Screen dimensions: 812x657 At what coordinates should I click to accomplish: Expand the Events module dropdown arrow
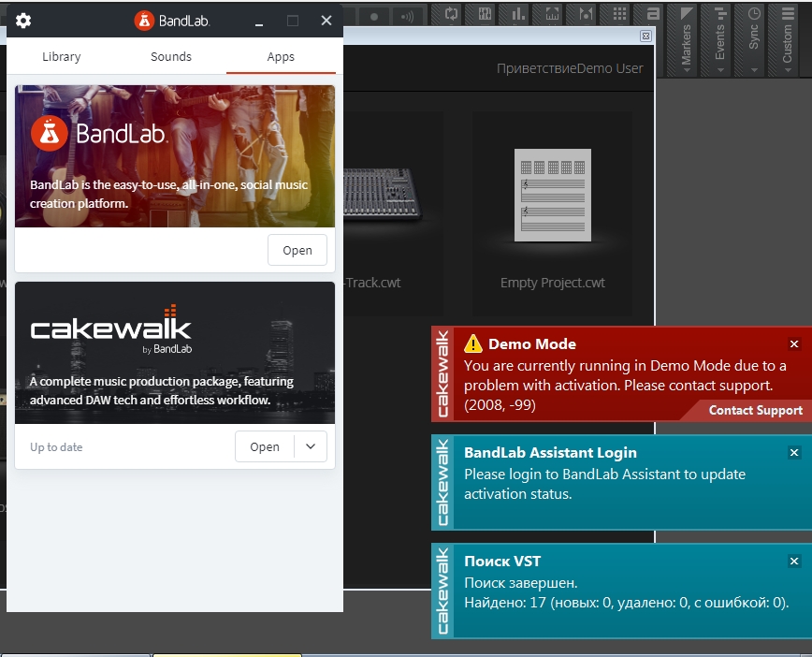pos(720,70)
